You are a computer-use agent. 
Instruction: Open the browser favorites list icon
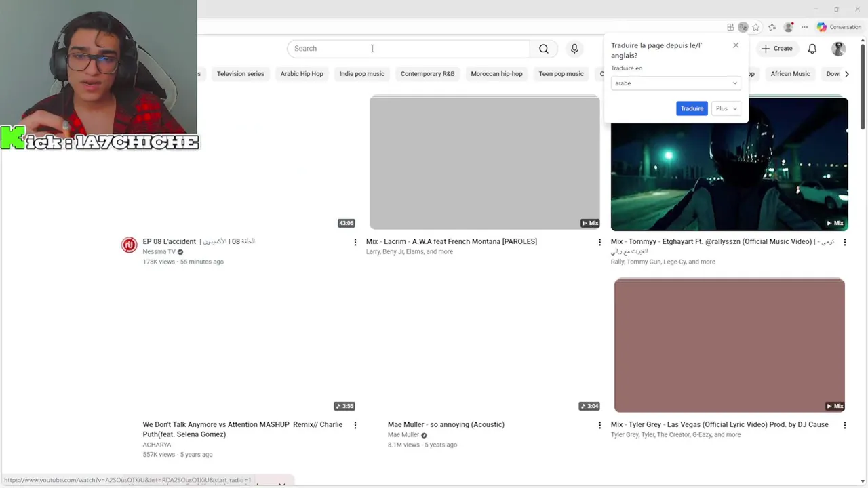point(772,27)
